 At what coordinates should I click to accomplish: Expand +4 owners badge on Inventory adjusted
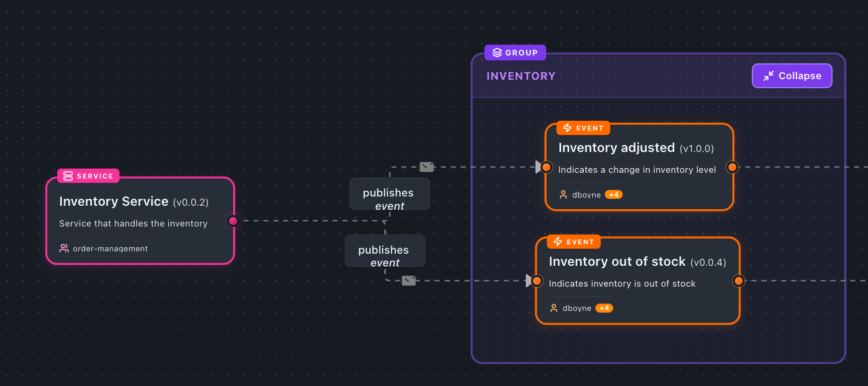(x=613, y=195)
